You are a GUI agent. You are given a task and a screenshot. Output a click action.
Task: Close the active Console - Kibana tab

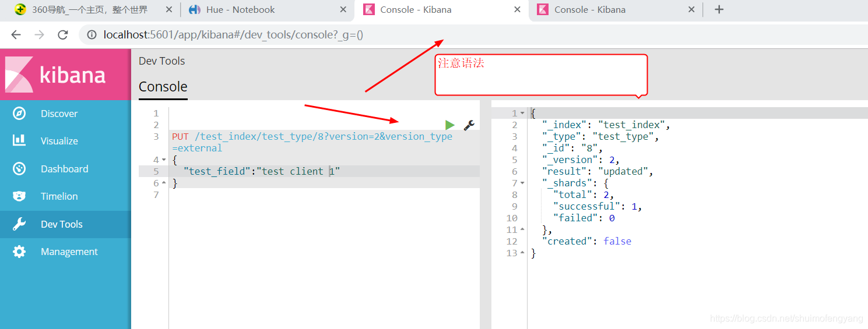[517, 9]
